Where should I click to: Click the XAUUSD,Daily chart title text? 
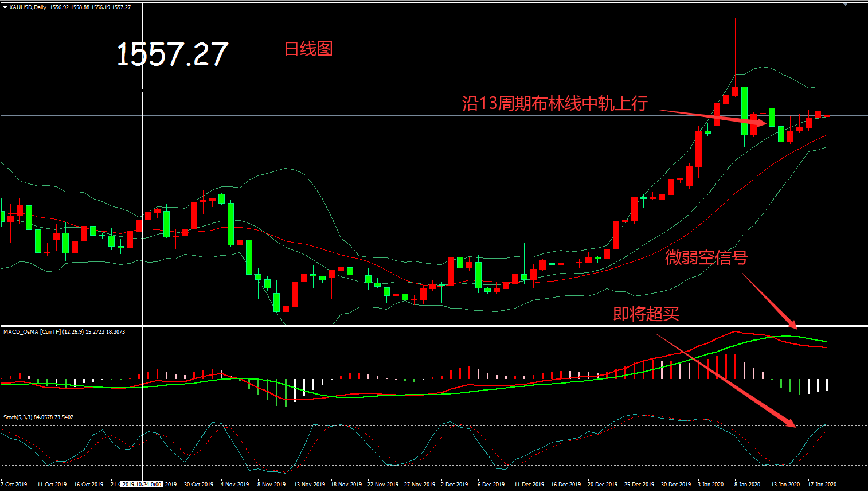(28, 7)
